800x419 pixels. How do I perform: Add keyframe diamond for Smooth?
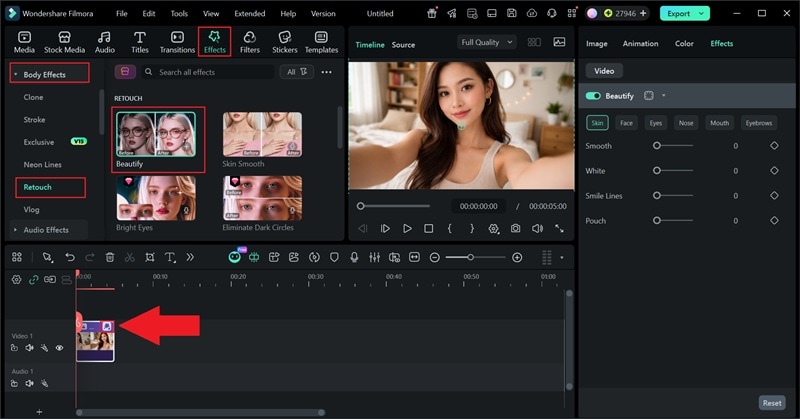coord(774,146)
